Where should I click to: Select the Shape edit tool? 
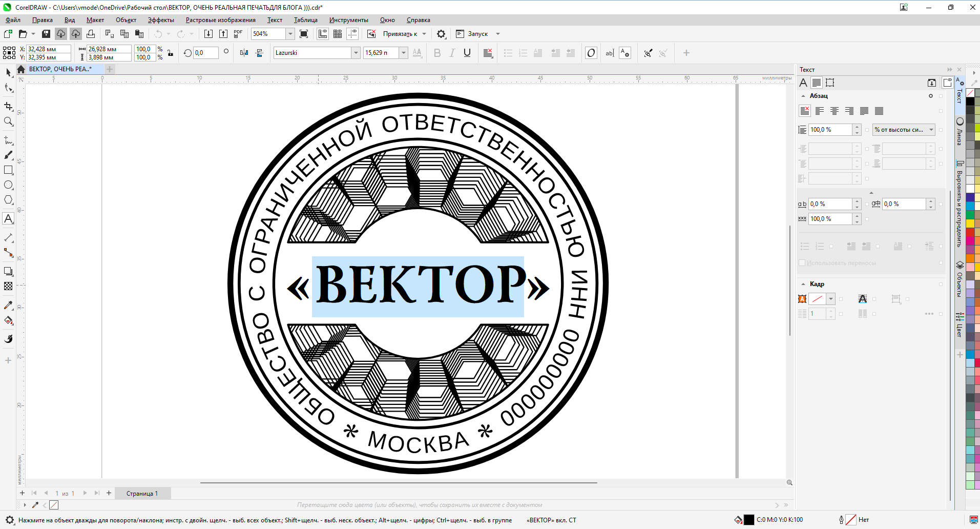[x=8, y=88]
